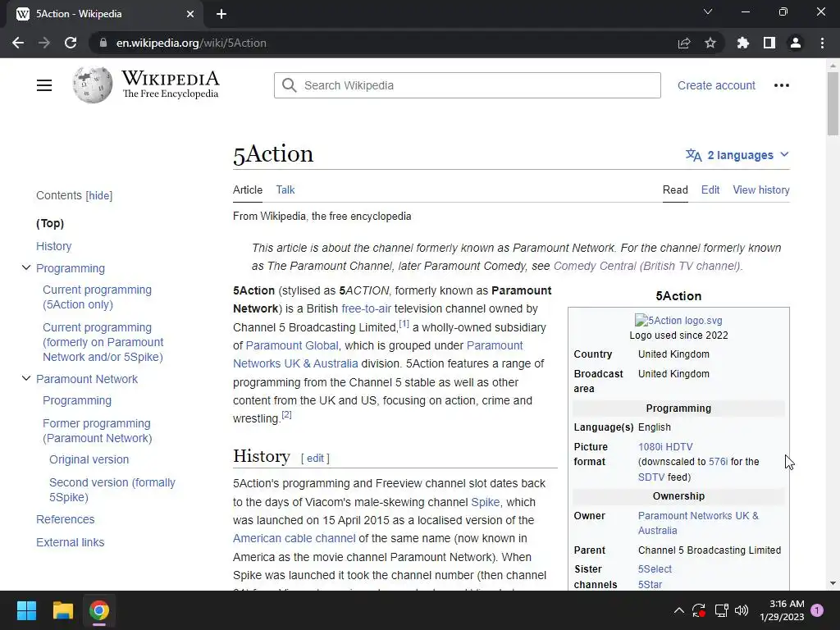Select the Read tab
The height and width of the screenshot is (630, 840).
point(675,189)
